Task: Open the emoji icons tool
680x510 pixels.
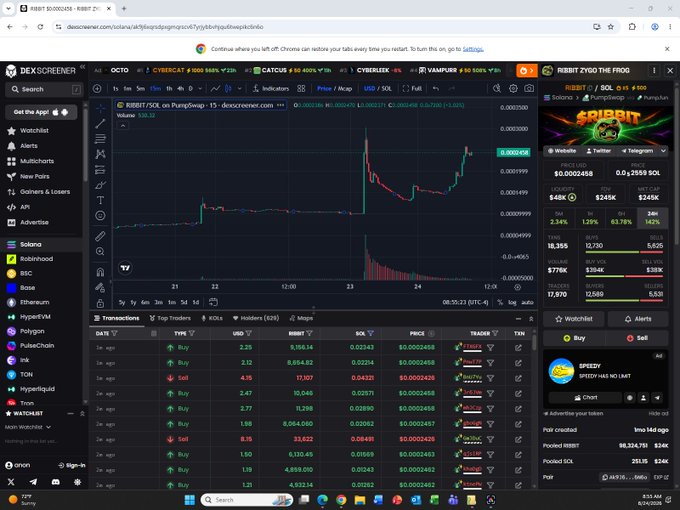Action: pyautogui.click(x=100, y=216)
